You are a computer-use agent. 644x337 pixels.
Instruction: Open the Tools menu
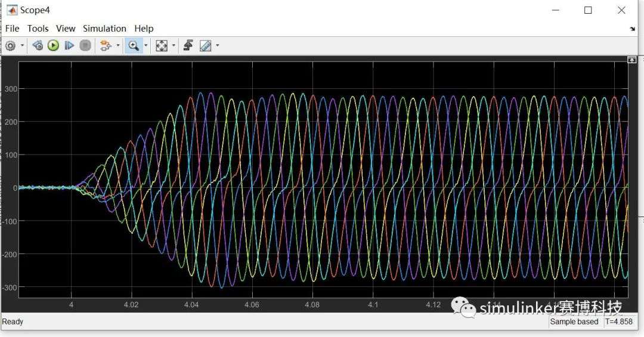[x=38, y=29]
